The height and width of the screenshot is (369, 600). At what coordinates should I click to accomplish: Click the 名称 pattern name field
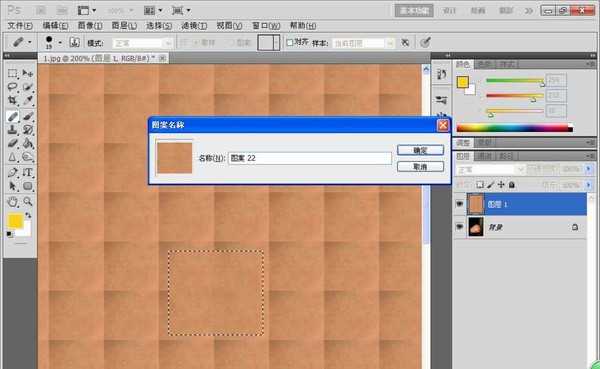tap(310, 158)
